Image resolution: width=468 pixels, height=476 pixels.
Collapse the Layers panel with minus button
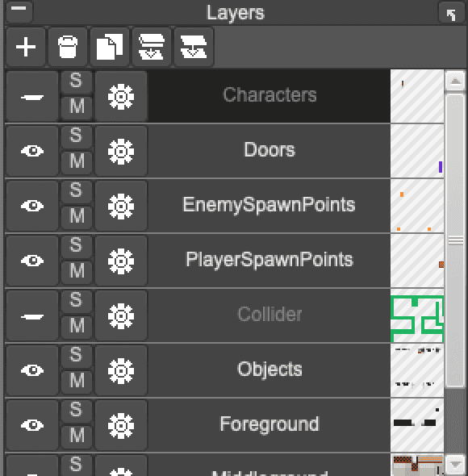(x=19, y=11)
